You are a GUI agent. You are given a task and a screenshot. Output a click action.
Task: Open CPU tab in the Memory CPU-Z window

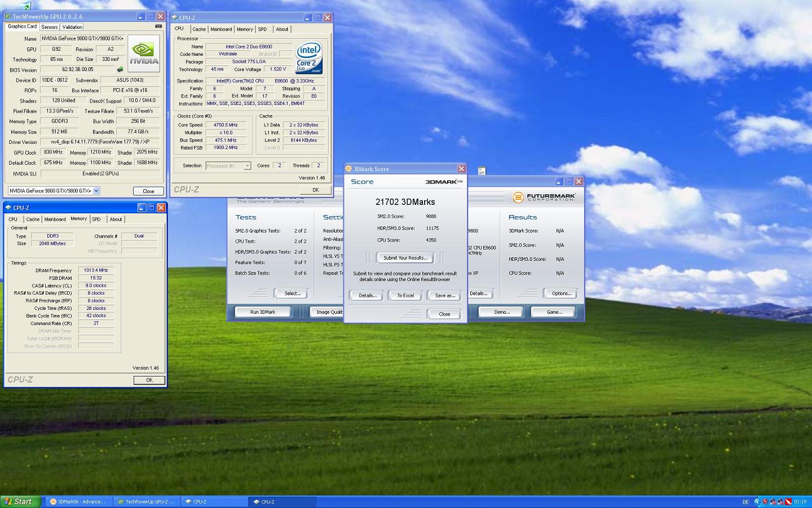(13, 220)
